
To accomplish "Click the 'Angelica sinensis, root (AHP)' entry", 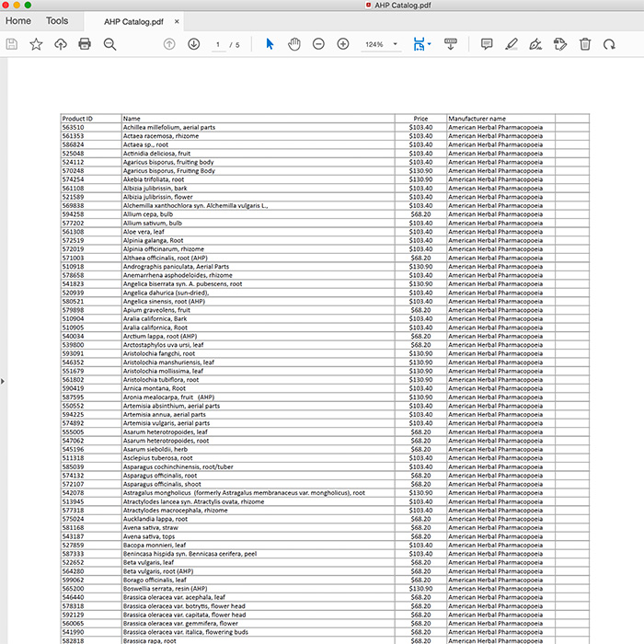I will click(x=164, y=302).
